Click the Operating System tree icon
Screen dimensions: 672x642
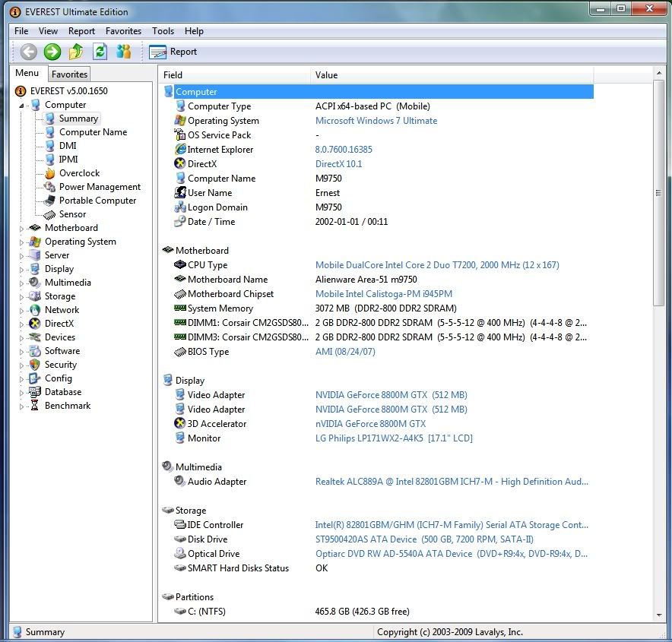click(35, 242)
